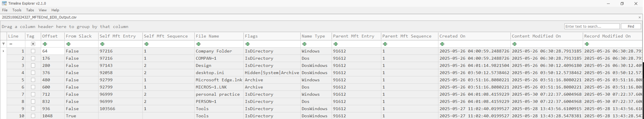Sort by the Content Modified On column header
The height and width of the screenshot is (119, 644).
(536, 36)
